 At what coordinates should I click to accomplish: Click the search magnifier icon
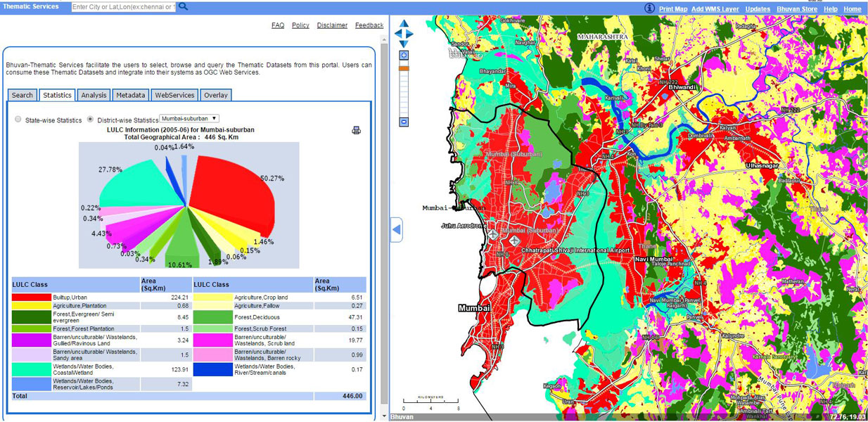click(x=183, y=6)
